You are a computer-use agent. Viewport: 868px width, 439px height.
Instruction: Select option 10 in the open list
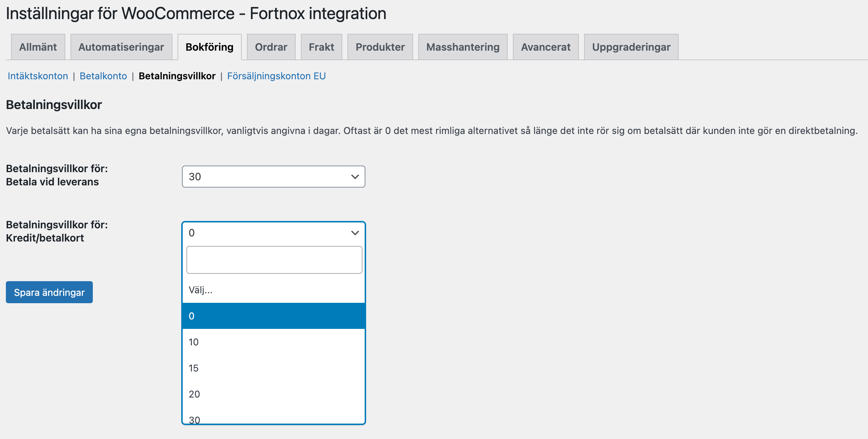point(273,342)
